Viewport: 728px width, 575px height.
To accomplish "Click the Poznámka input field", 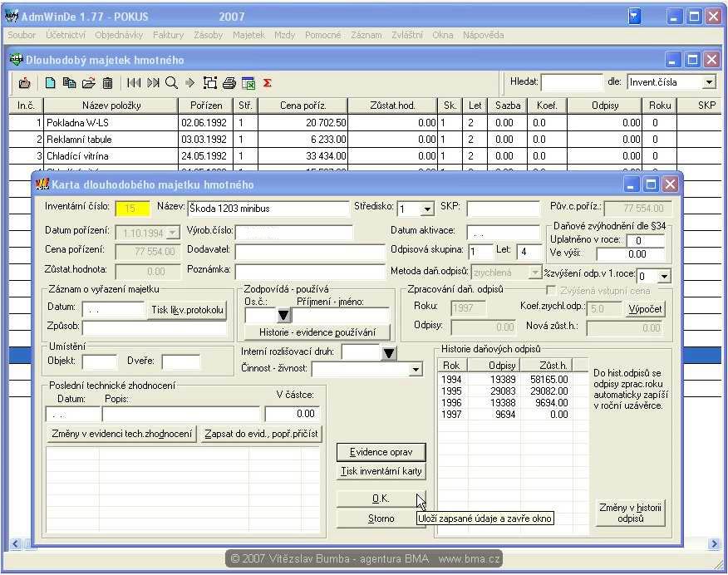I will click(x=310, y=271).
